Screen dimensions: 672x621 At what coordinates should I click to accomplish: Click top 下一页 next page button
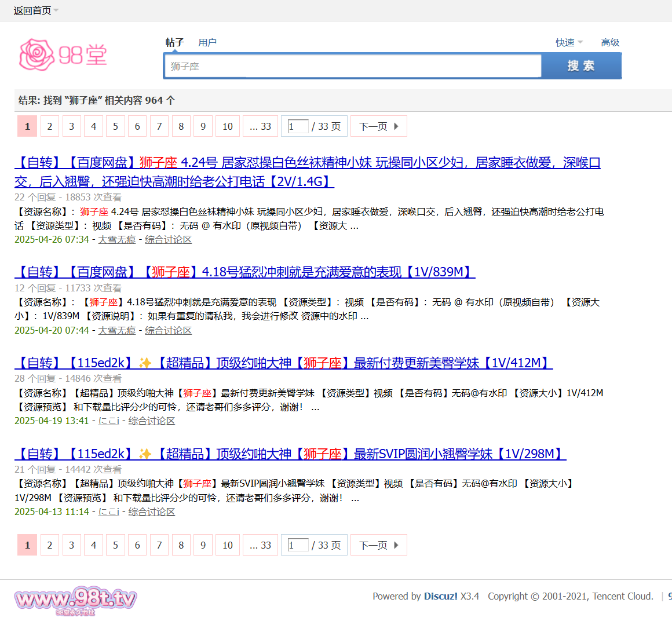[378, 126]
